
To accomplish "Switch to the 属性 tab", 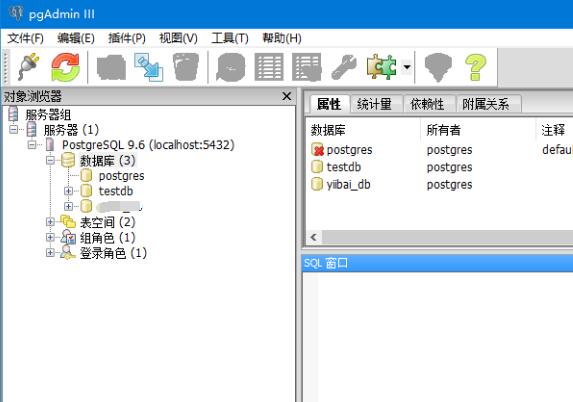I will (x=329, y=104).
